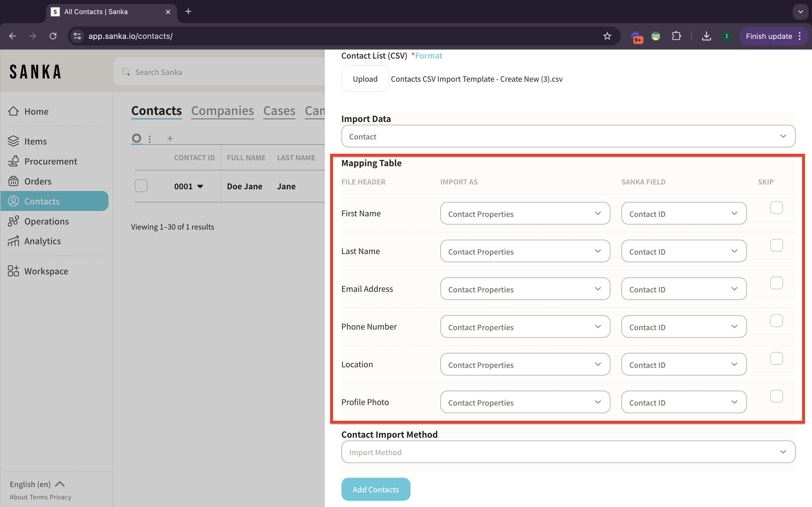Switch to the Cases tab
812x507 pixels.
tap(279, 111)
